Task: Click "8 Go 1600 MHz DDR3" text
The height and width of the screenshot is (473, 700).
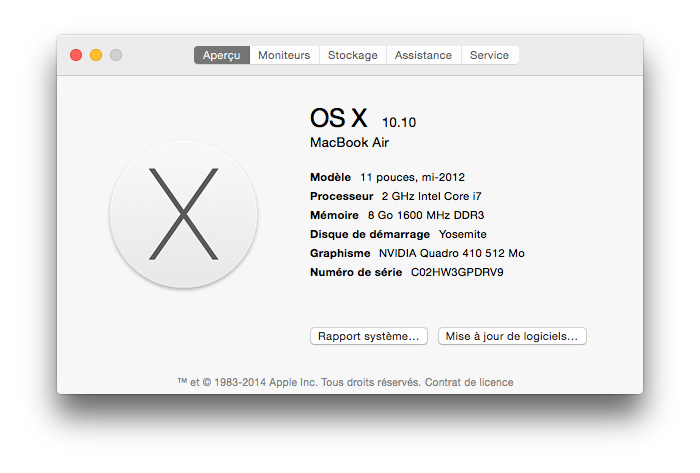Action: coord(426,216)
